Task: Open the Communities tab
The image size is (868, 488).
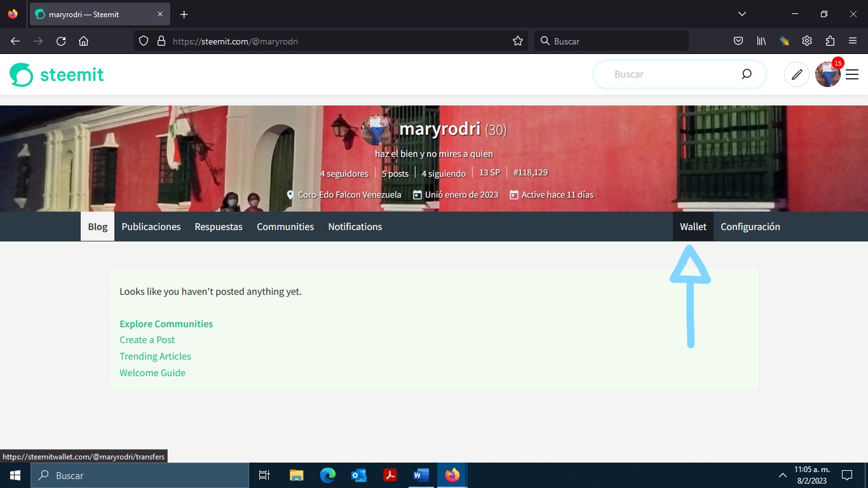Action: (285, 227)
